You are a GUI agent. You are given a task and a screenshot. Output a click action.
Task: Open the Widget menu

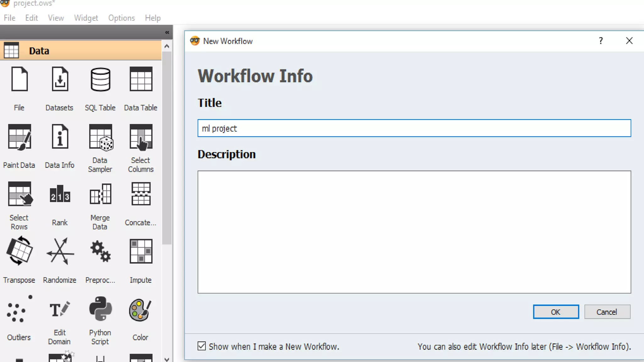86,18
